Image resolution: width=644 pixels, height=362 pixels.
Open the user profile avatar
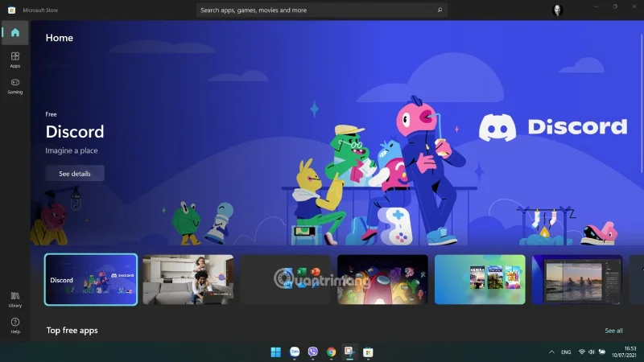click(x=557, y=10)
